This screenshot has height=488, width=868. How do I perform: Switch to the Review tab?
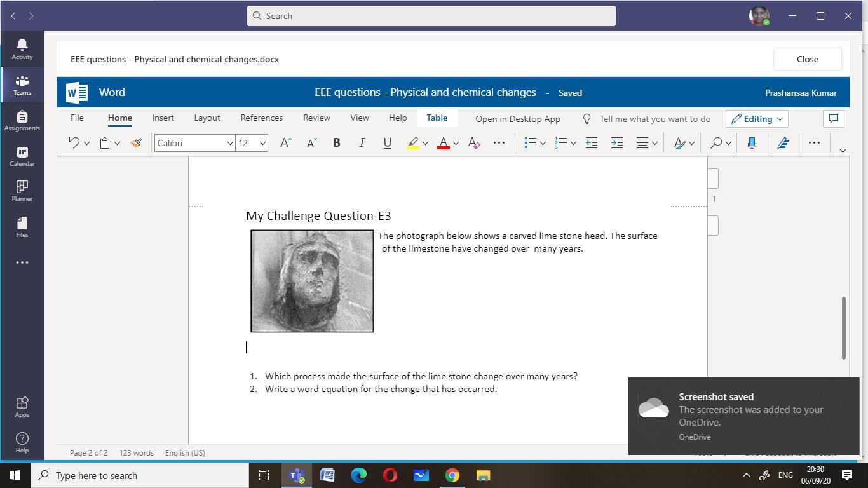click(316, 118)
